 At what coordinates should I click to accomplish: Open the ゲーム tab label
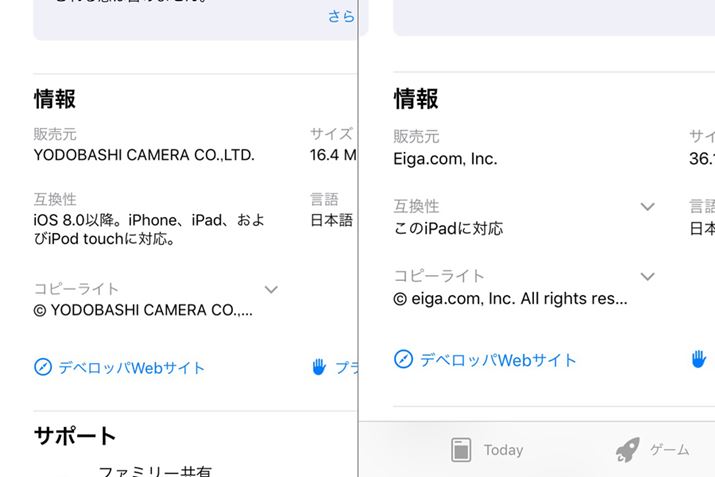(x=670, y=450)
